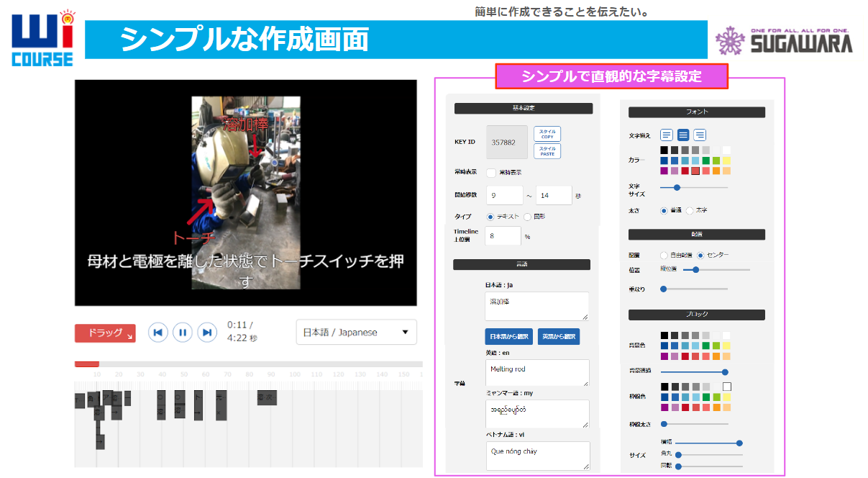
Task: Click the resize handle of Japanese text box
Action: [x=585, y=317]
